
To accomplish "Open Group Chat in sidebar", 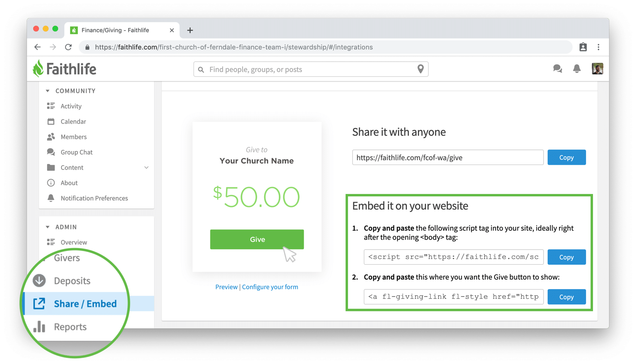I will click(x=76, y=152).
